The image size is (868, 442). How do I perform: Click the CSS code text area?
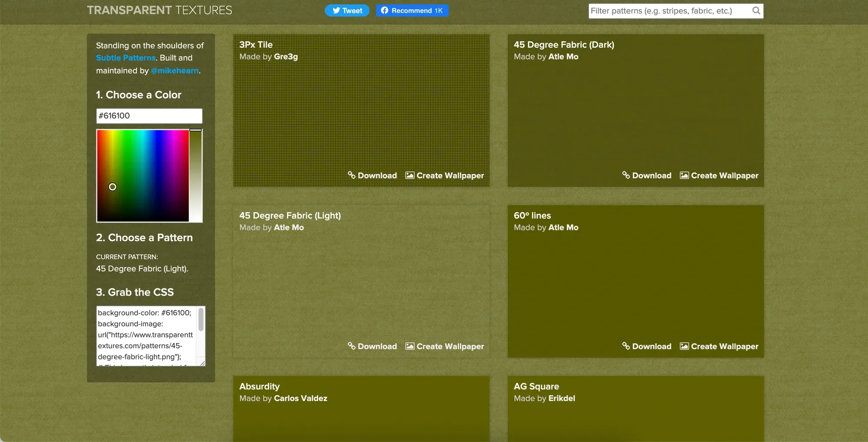147,336
